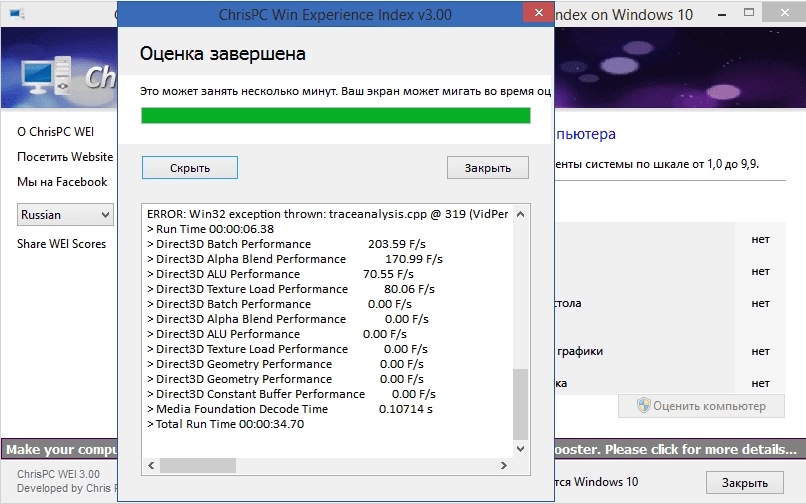Click the Оценка завершена heading
The width and height of the screenshot is (806, 504).
[223, 53]
